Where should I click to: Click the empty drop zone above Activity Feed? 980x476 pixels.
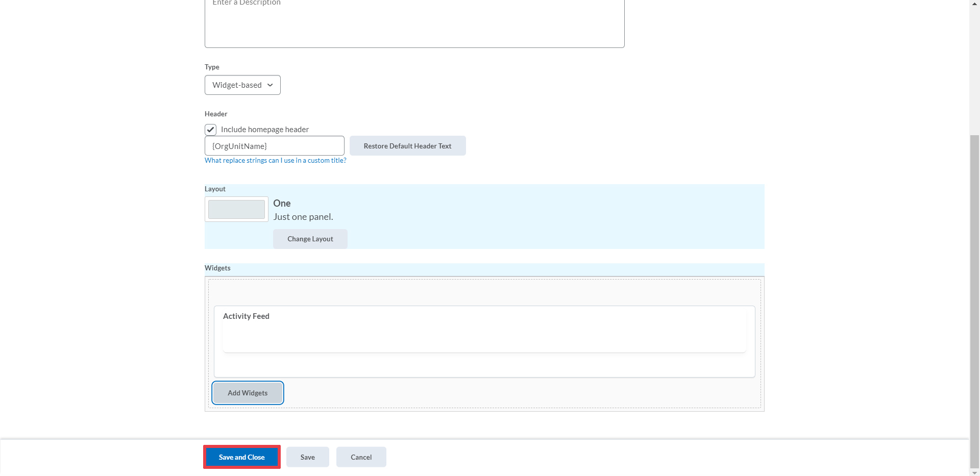pos(484,293)
